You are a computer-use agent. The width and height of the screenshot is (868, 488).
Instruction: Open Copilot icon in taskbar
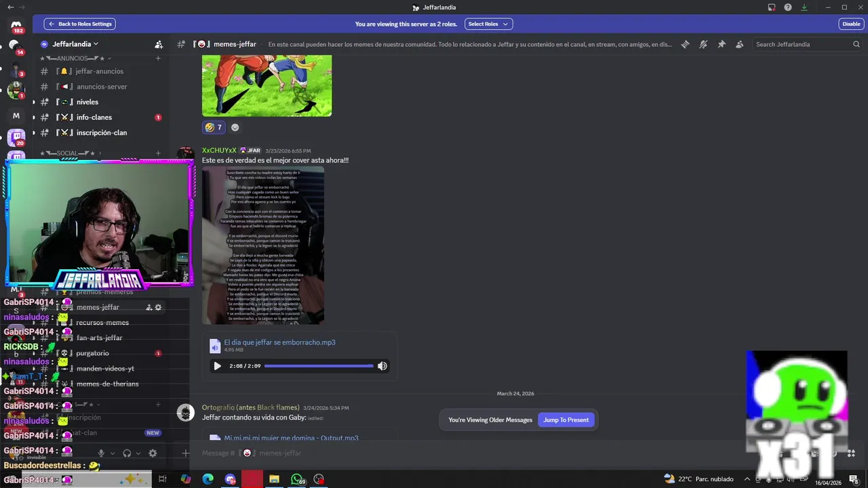point(185,479)
